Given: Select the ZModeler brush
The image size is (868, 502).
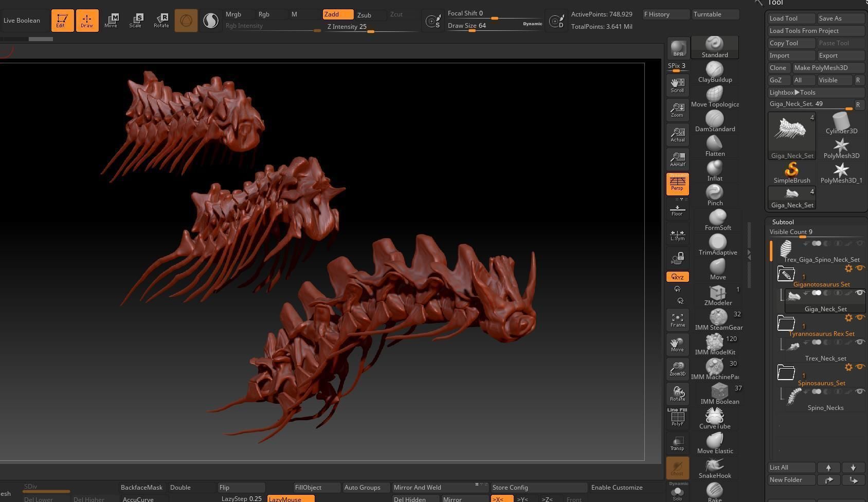Looking at the screenshot, I should click(x=717, y=295).
